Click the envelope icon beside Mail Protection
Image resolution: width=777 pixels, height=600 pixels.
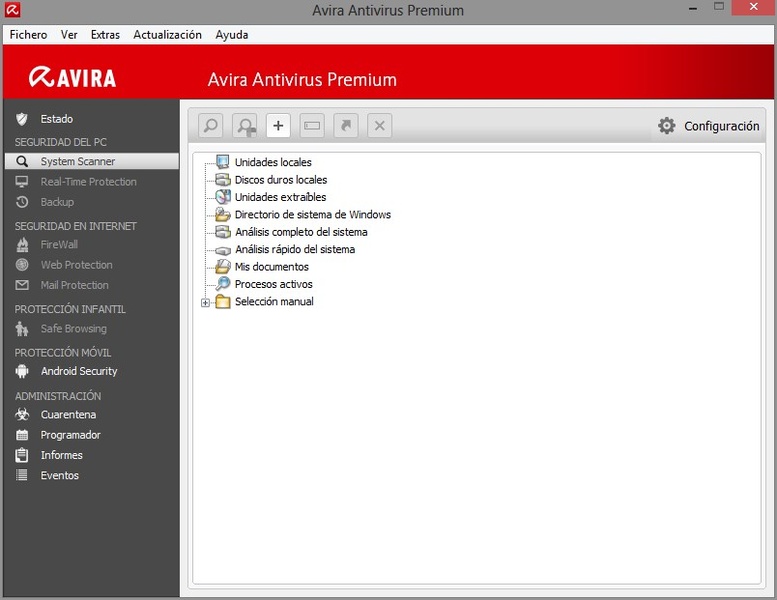point(22,285)
